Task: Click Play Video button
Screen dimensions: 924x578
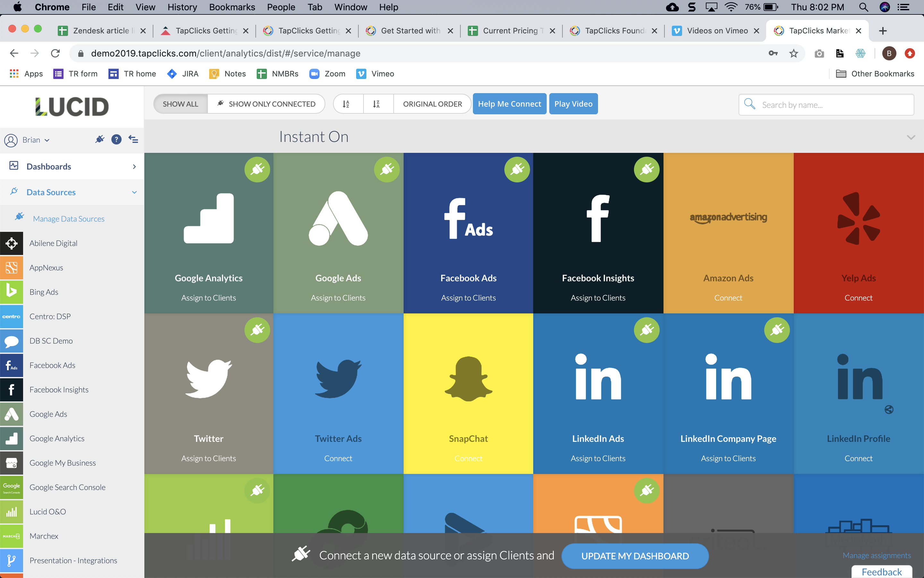Action: [573, 104]
